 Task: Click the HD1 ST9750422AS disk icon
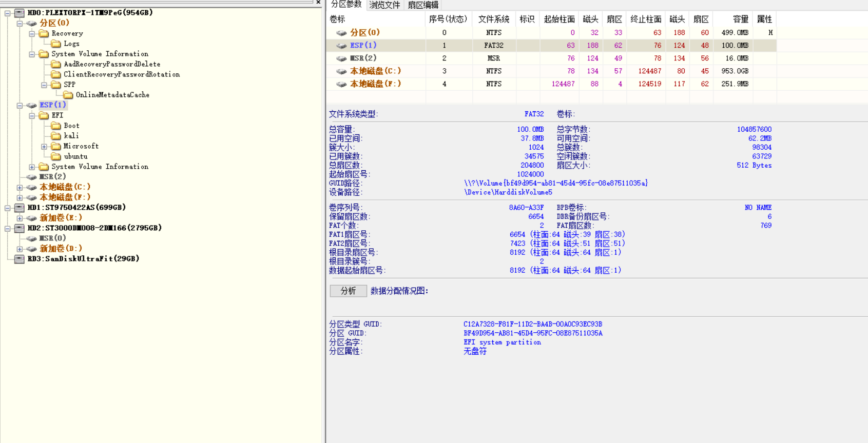click(19, 208)
